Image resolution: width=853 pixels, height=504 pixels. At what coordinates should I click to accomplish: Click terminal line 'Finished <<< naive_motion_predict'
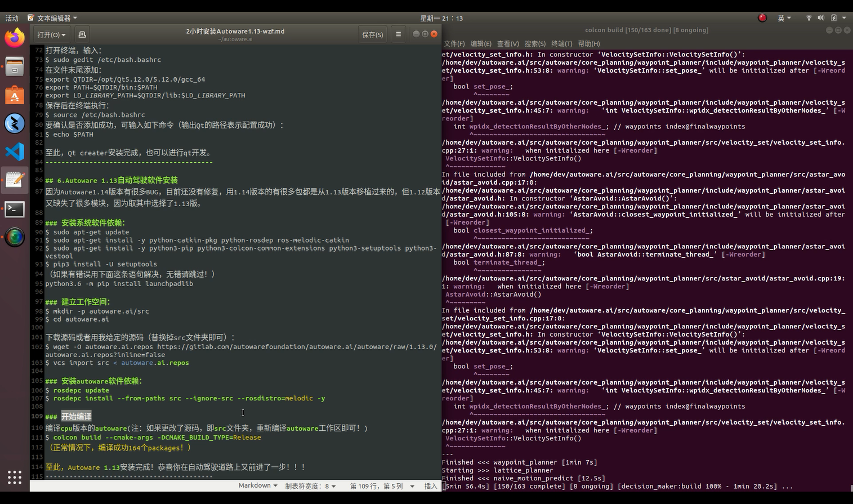(524, 478)
